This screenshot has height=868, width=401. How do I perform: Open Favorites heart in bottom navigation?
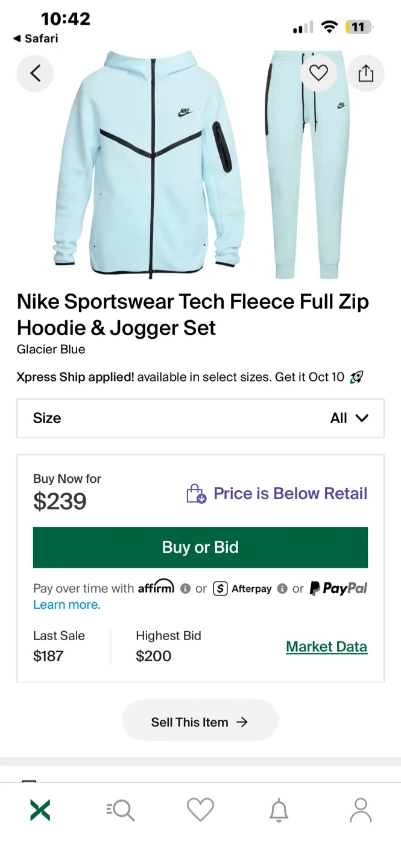(200, 810)
